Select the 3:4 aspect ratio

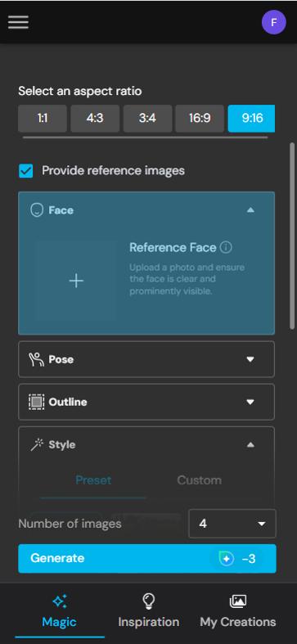tap(147, 119)
